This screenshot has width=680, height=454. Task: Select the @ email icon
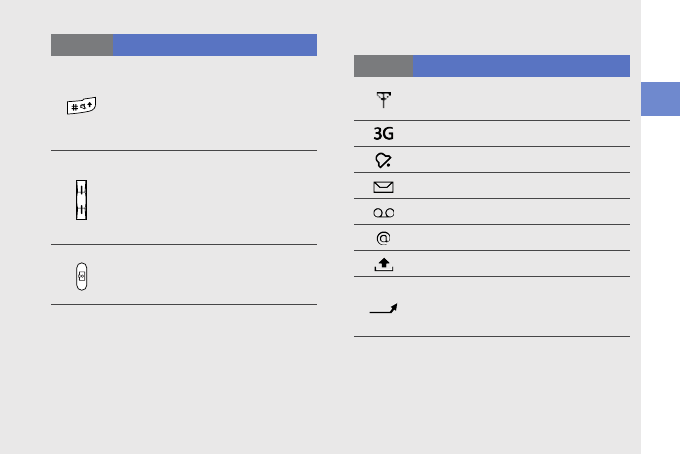point(383,238)
